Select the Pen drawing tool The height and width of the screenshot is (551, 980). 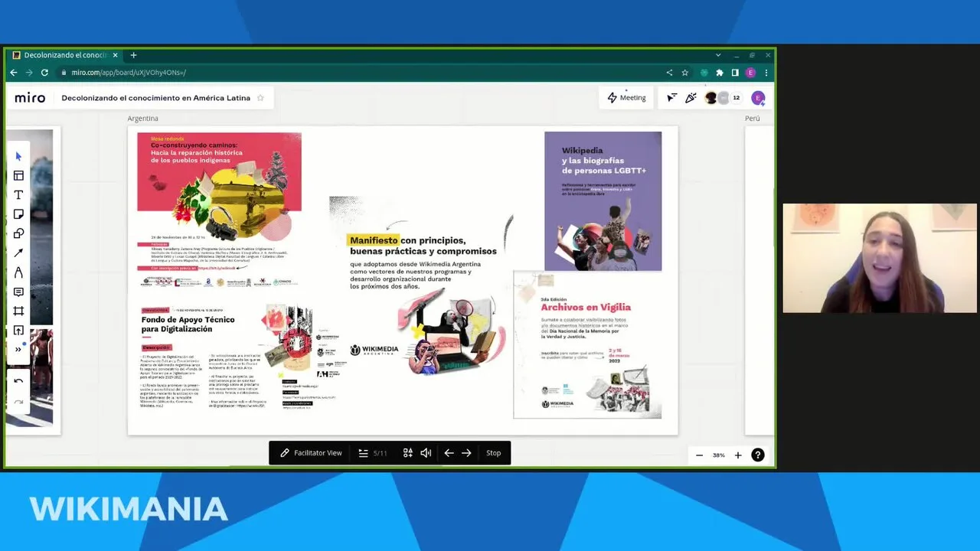point(18,272)
